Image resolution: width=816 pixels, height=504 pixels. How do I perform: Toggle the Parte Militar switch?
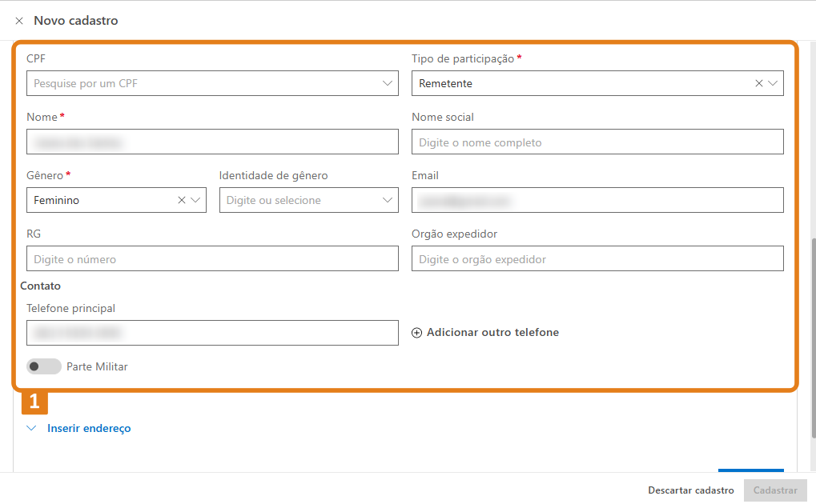[44, 366]
